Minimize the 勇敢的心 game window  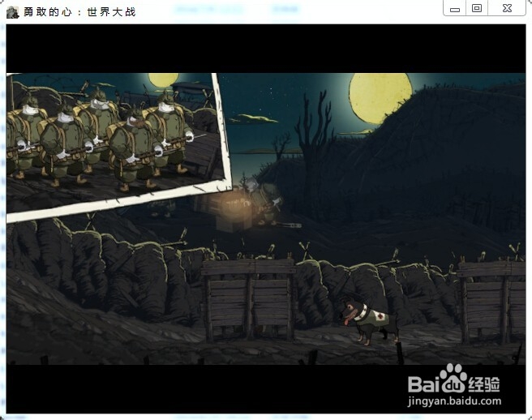coord(455,8)
